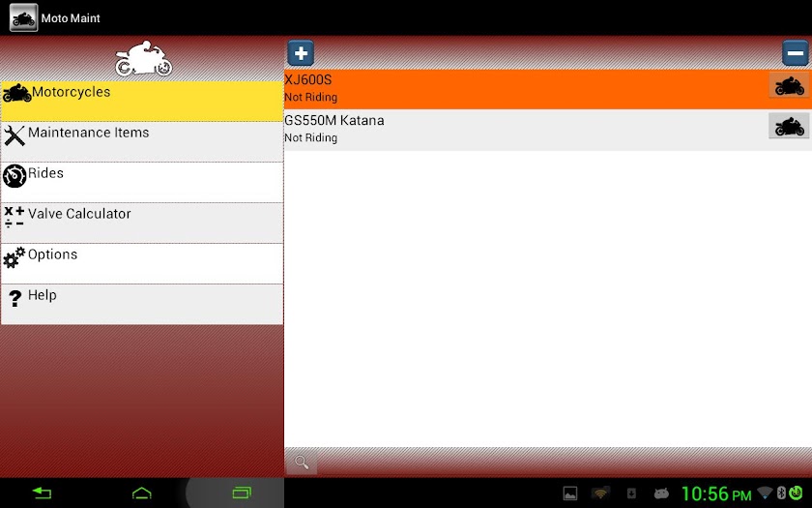Open Options settings
This screenshot has height=508, width=812.
[x=142, y=263]
